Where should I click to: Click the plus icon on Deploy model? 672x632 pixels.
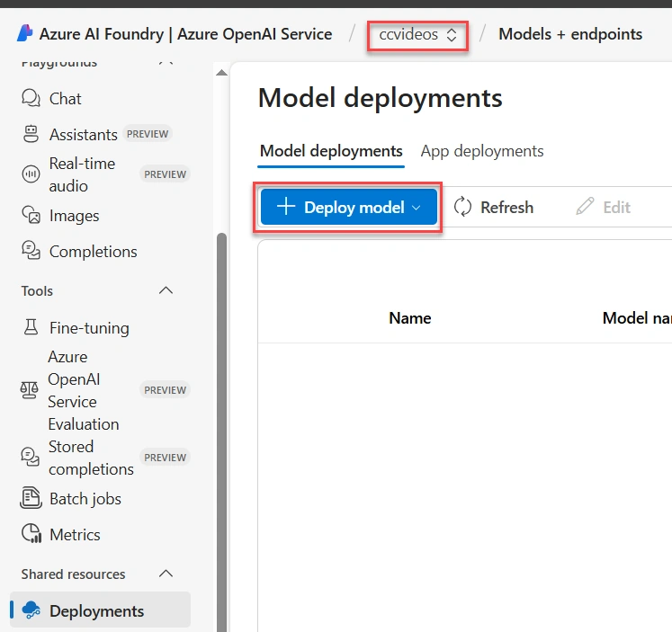286,207
